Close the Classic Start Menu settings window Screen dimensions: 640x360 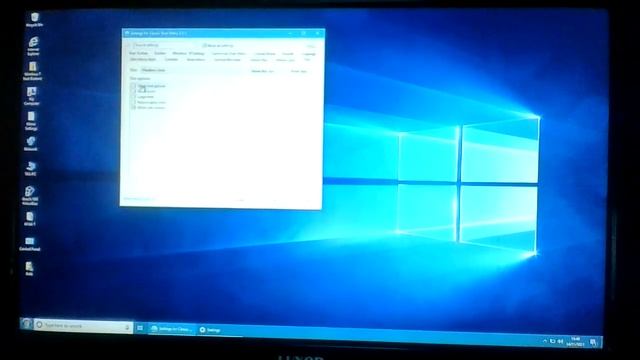click(317, 33)
